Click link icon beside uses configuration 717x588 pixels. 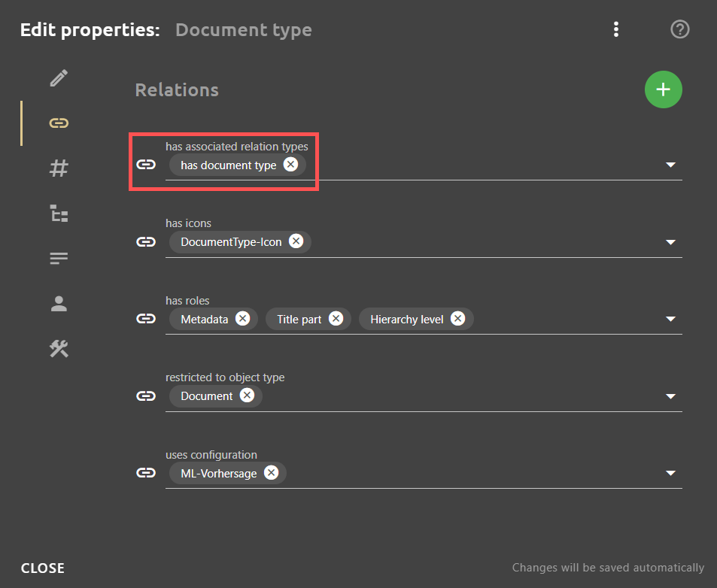[146, 473]
